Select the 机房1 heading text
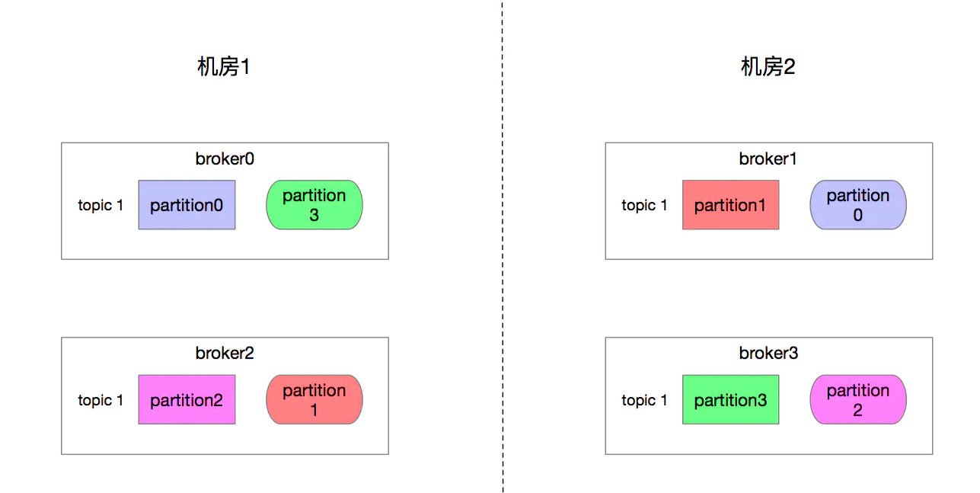Viewport: 980px width, 493px height. (x=224, y=67)
